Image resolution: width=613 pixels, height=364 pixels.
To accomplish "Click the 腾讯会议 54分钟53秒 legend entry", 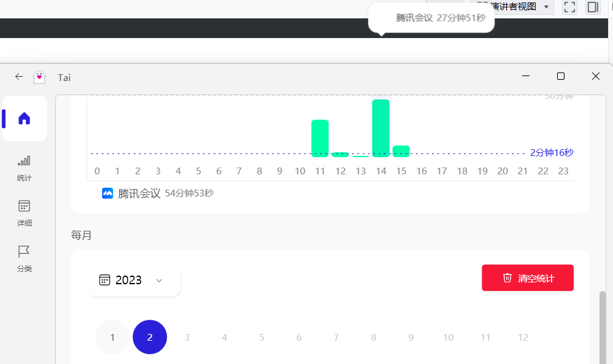I will tap(158, 193).
